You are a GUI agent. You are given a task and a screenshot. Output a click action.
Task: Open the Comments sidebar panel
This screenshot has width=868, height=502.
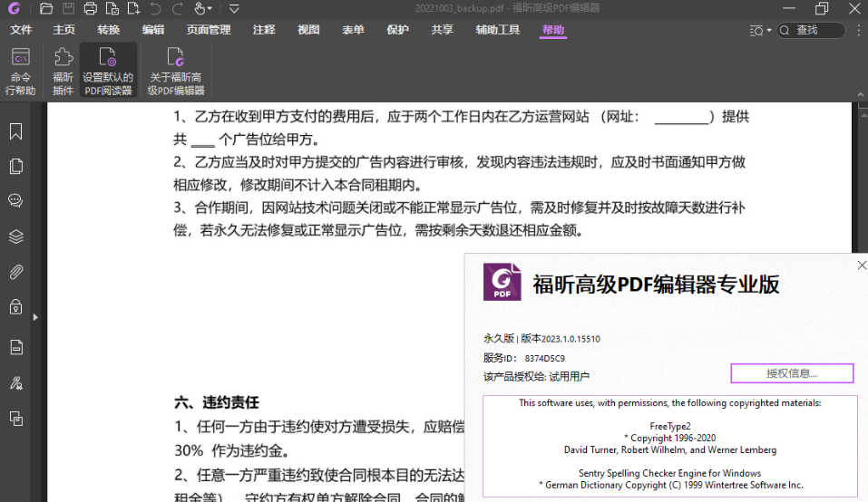[16, 200]
